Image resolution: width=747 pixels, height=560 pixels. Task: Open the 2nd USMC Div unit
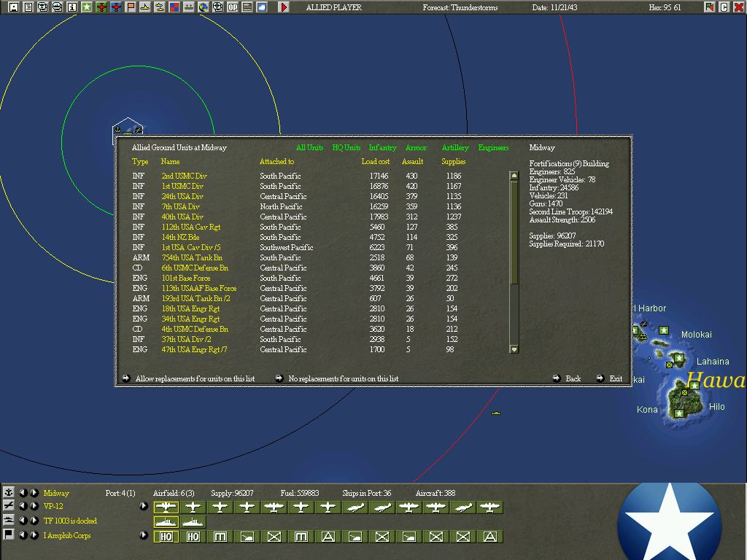coord(184,176)
